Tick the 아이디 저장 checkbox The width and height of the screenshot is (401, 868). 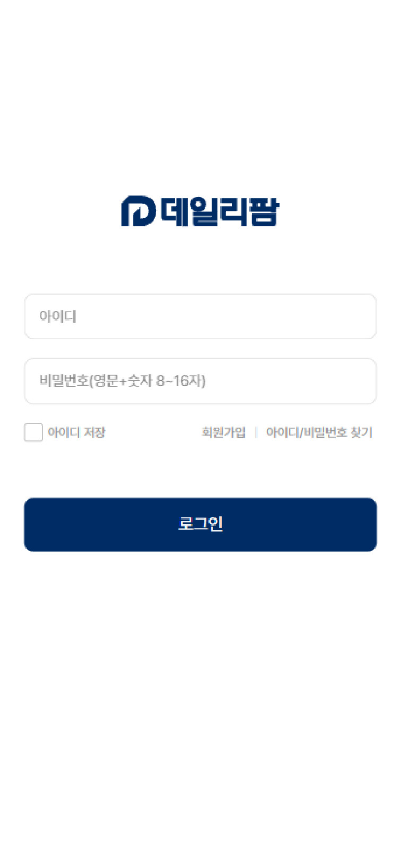click(33, 432)
